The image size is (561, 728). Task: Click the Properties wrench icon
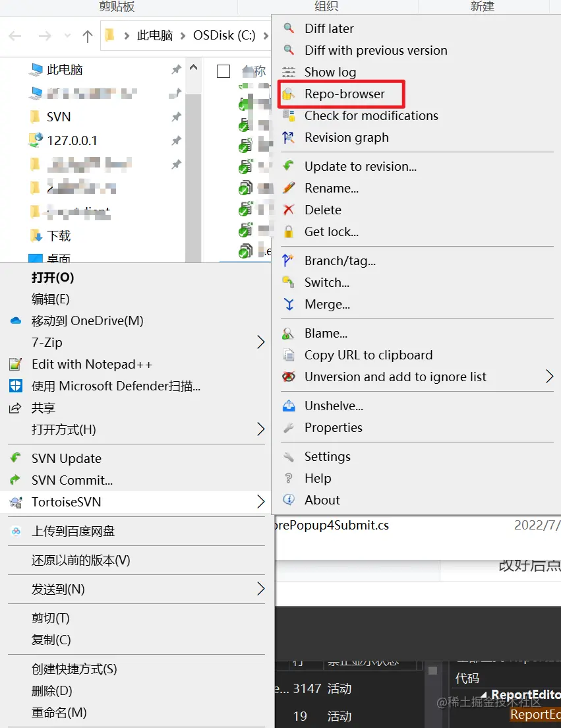pos(289,427)
